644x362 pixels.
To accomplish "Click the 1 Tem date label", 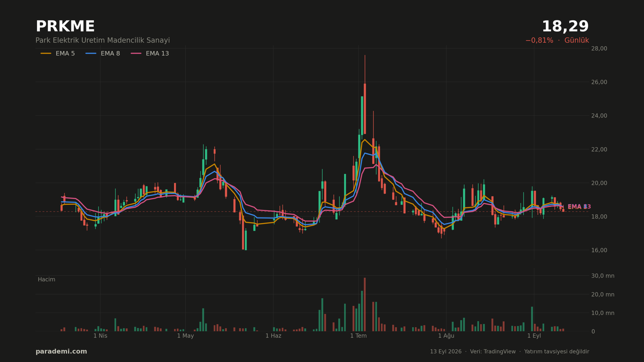I will pos(358,336).
